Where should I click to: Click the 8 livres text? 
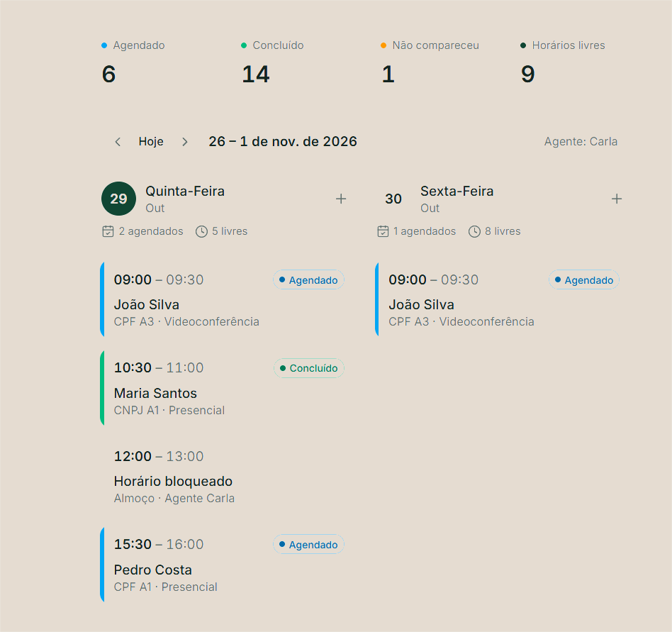(x=503, y=231)
